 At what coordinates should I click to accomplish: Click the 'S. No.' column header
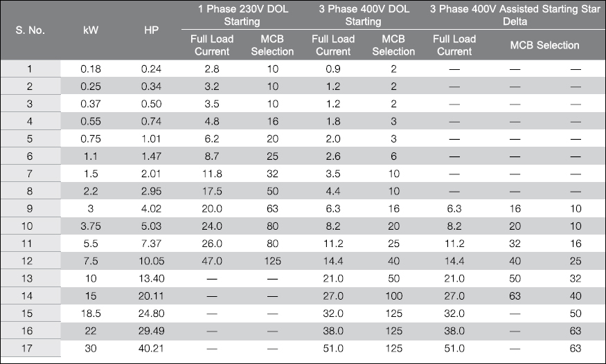30,30
